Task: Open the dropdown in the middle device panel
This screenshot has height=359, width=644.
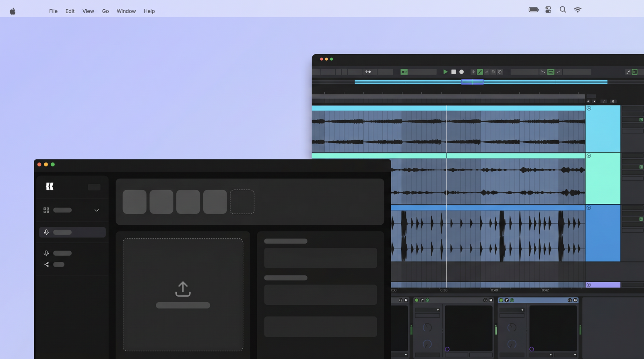Action: 427,310
